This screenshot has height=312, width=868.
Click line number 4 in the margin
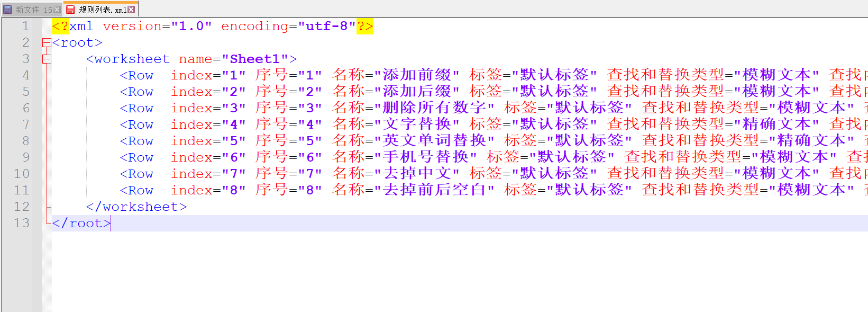click(25, 75)
